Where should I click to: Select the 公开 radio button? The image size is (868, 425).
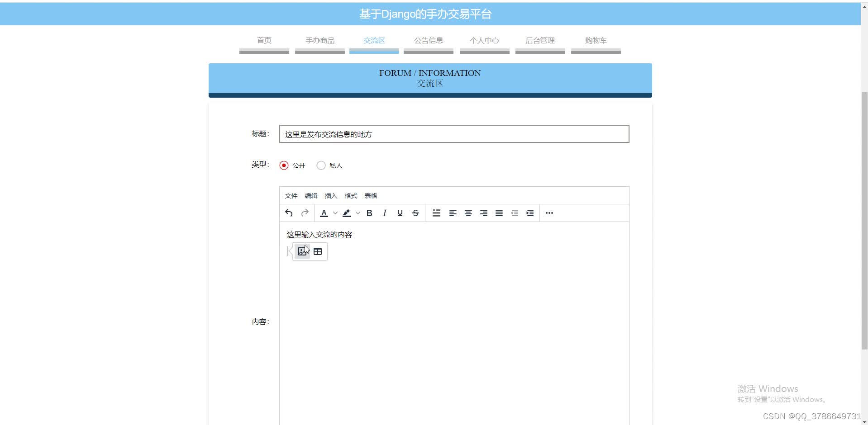[x=284, y=165]
